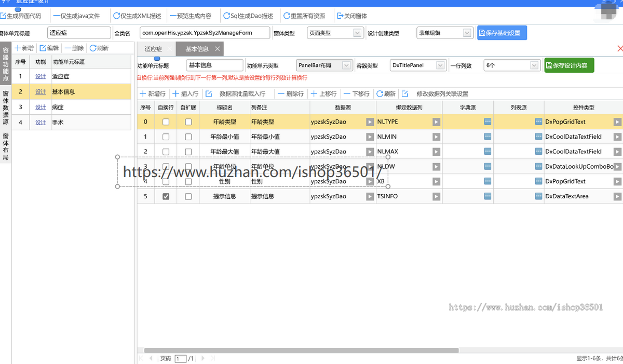Toggle 自换行 checkbox for 年龄类型 row
Screen dimensions: 623x364
coord(166,122)
